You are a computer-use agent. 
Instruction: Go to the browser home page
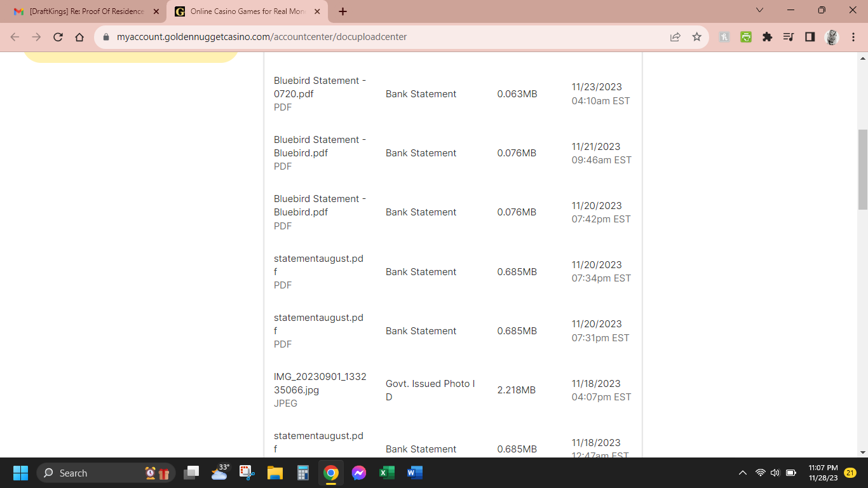(x=79, y=37)
